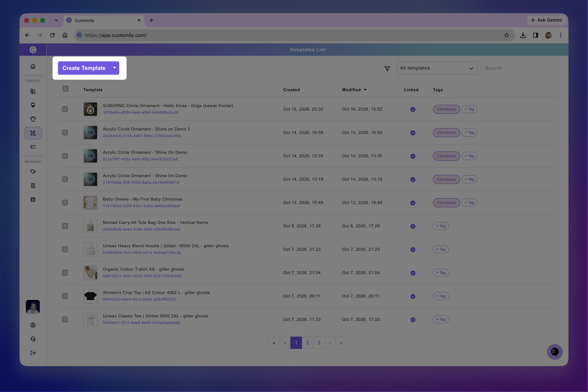Go to page 3 of templates
The image size is (588, 392).
[x=319, y=343]
